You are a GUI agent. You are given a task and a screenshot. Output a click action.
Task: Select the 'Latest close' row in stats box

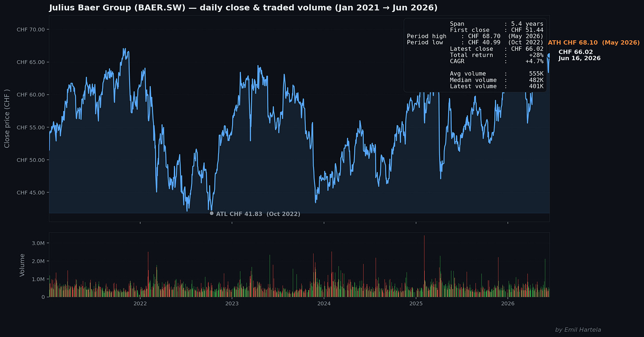(x=497, y=49)
